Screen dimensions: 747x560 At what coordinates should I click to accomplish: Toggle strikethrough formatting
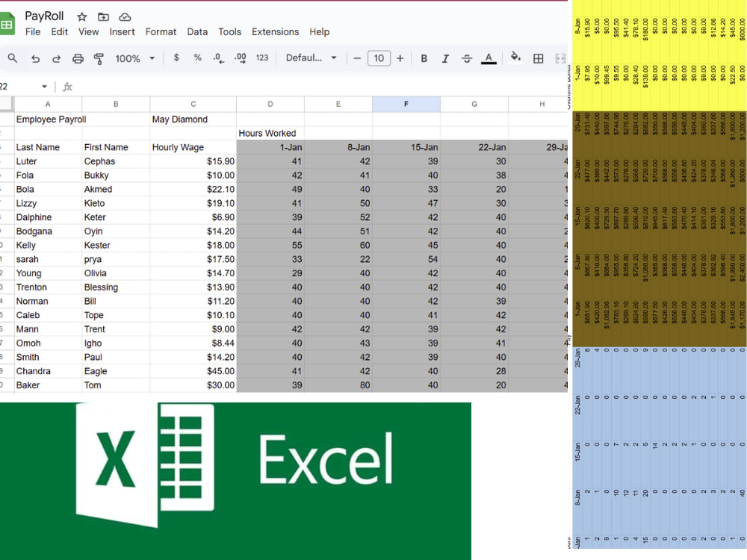click(x=467, y=58)
